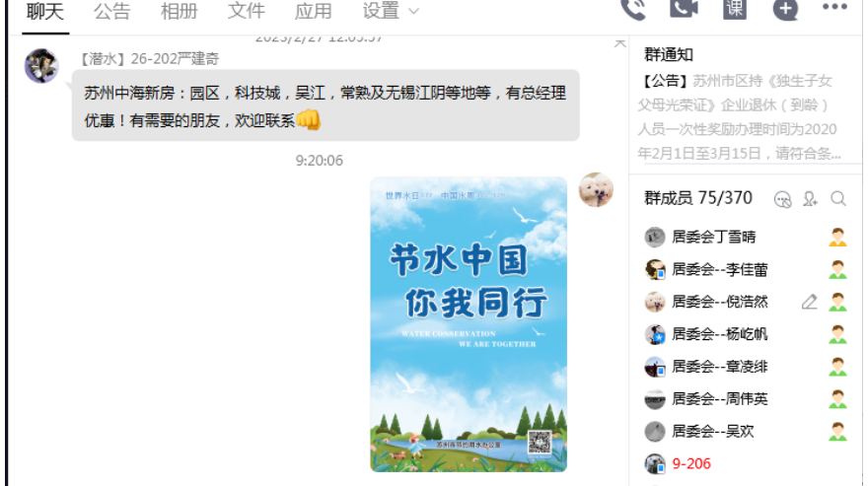
Task: Click the add member icon in 群成员 header
Action: pos(810,199)
